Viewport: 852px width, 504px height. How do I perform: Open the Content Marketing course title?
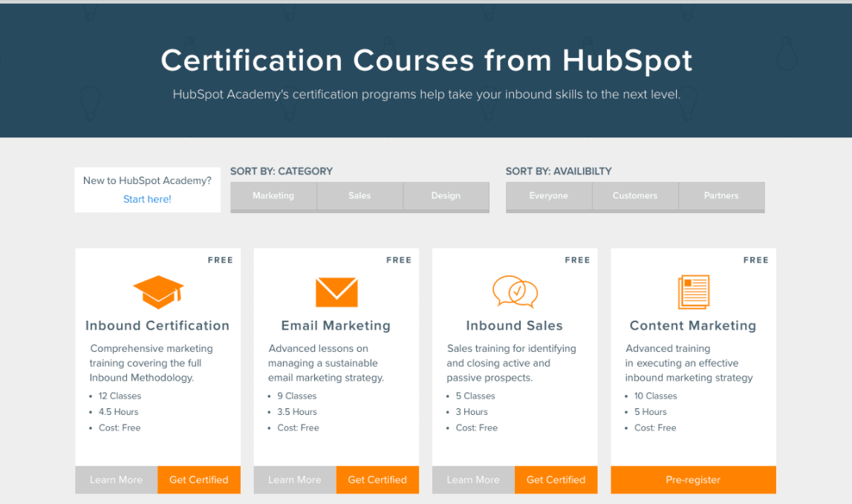pyautogui.click(x=693, y=325)
